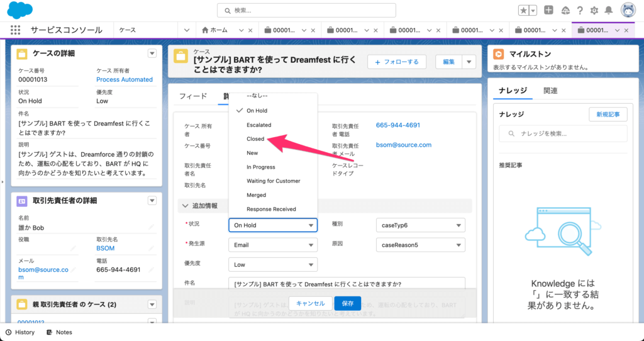Open the App Launcher grid icon

tap(15, 30)
